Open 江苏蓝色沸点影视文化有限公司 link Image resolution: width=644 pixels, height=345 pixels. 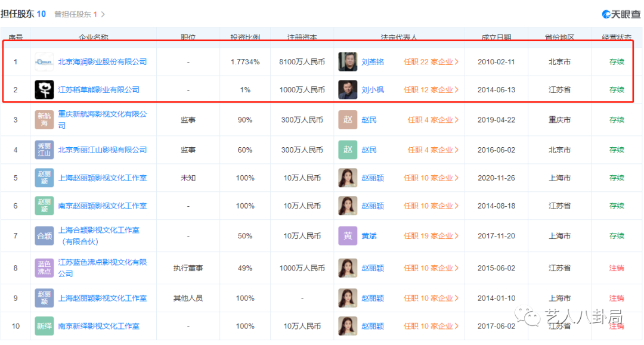click(x=103, y=268)
